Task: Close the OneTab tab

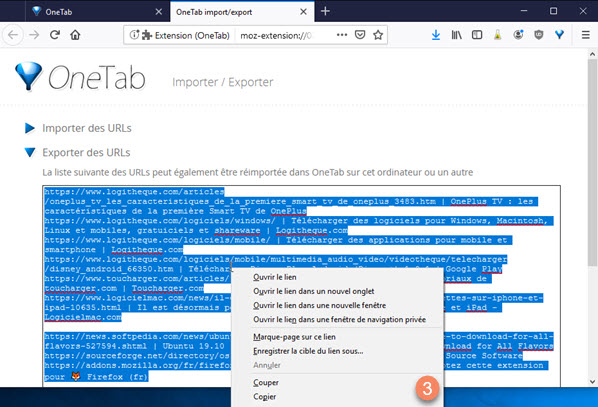Action: 159,12
